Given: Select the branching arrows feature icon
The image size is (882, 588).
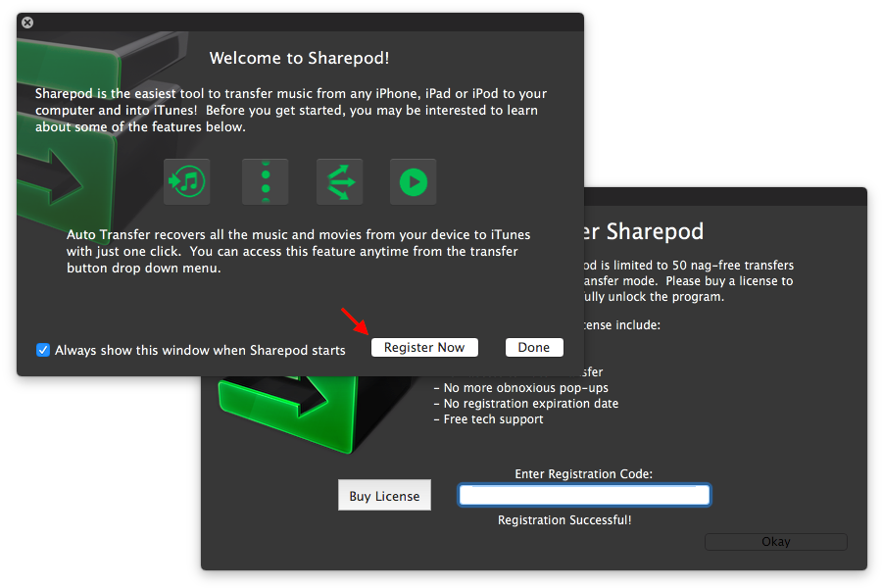Looking at the screenshot, I should (340, 181).
